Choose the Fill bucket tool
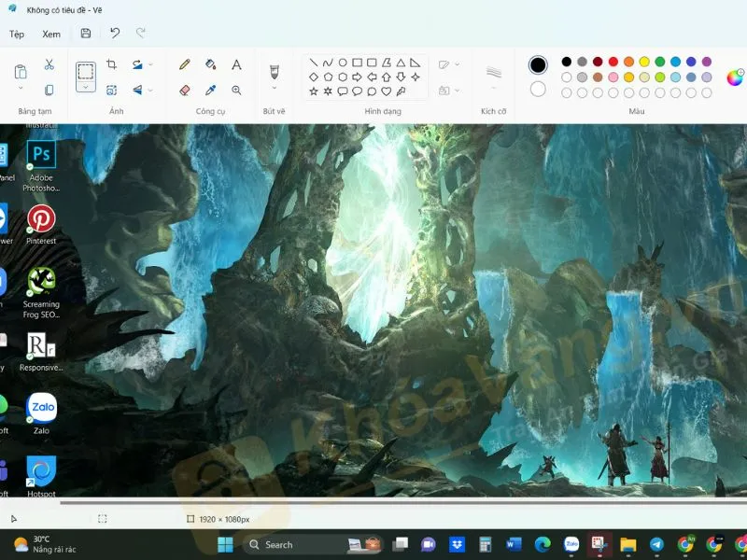 tap(210, 65)
